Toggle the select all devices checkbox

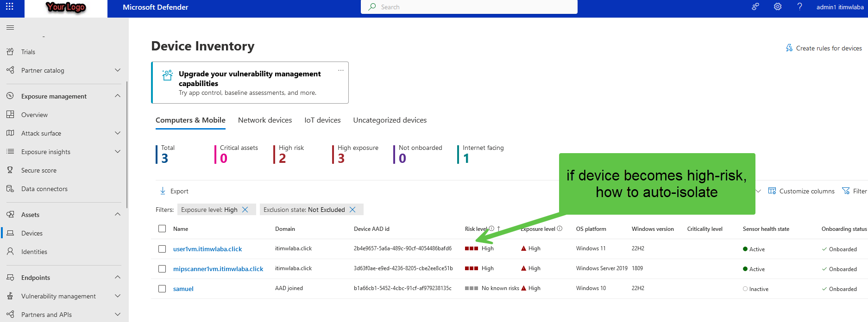click(162, 229)
